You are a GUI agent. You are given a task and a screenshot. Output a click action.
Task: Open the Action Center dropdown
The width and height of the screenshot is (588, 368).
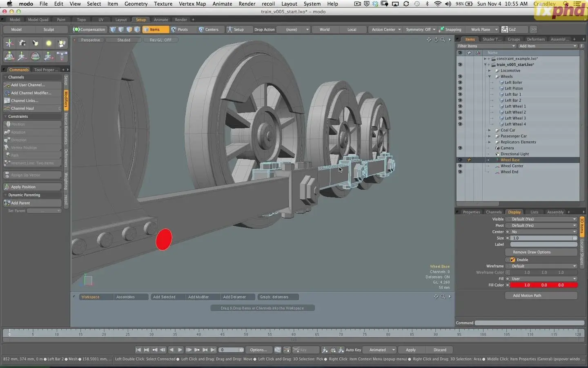click(385, 29)
